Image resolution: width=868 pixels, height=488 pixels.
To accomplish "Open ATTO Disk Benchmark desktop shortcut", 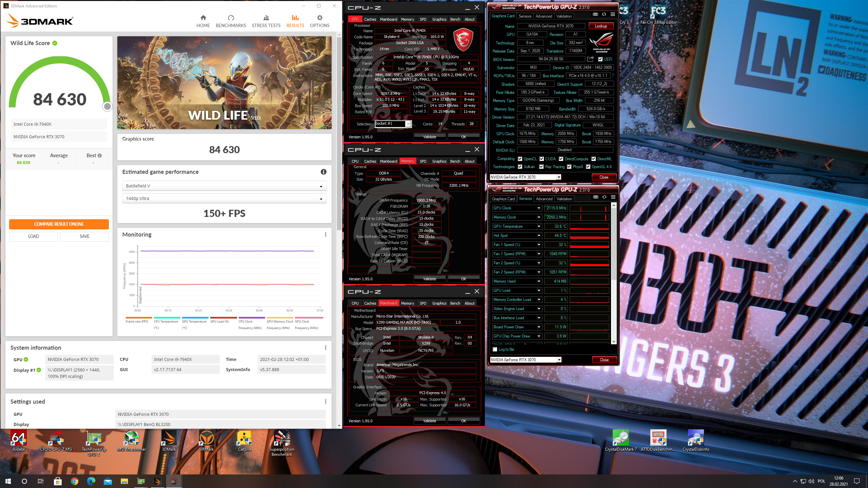I will point(658,441).
